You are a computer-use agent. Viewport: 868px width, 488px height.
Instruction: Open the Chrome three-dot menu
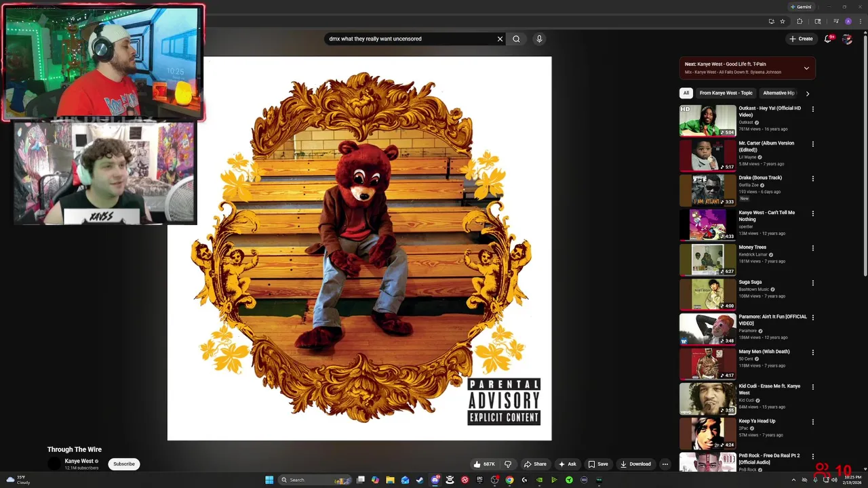point(861,21)
